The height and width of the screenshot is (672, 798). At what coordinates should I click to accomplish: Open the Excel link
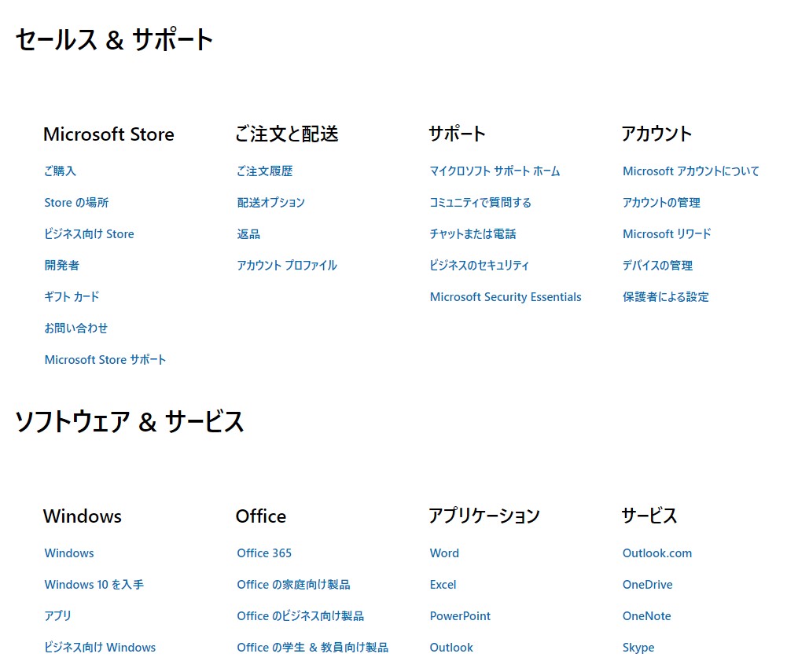443,585
